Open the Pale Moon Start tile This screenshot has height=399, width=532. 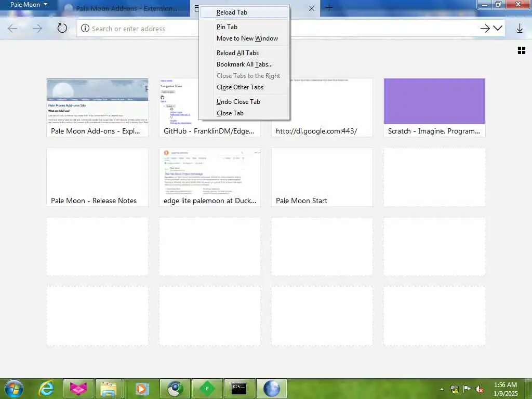(322, 178)
